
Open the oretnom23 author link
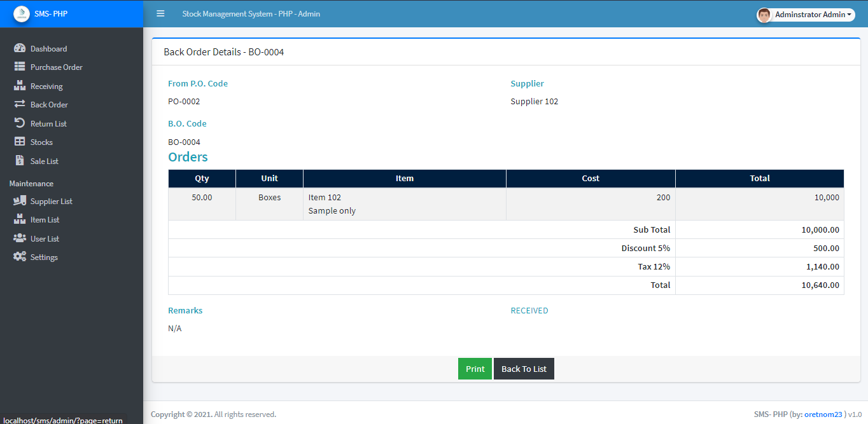tap(823, 414)
